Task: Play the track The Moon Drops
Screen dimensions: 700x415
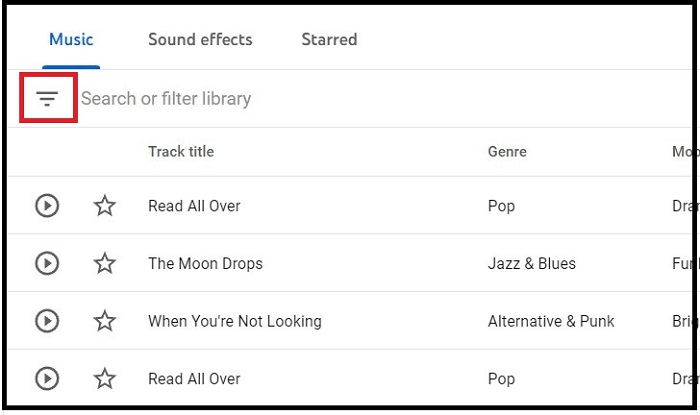Action: [x=47, y=264]
